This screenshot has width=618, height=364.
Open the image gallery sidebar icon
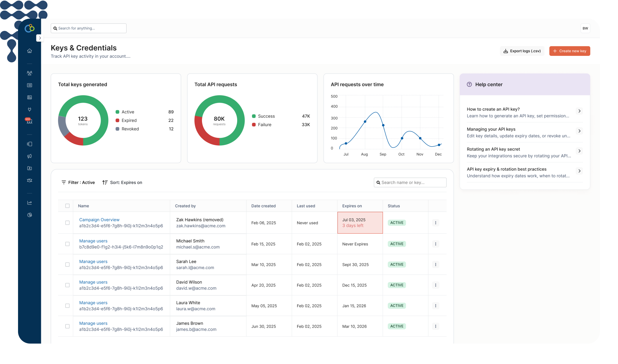29,97
